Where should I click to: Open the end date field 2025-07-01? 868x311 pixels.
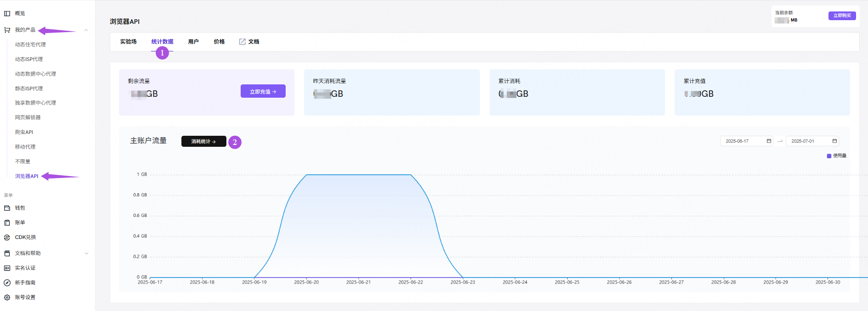coord(812,141)
